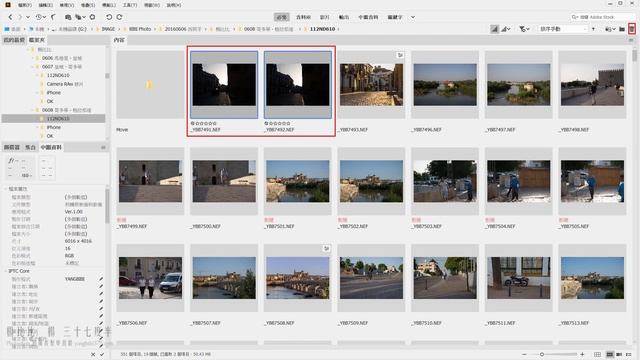Viewport: 640px width, 360px height.
Task: Switch to the Collections panel tab
Action: 31,147
